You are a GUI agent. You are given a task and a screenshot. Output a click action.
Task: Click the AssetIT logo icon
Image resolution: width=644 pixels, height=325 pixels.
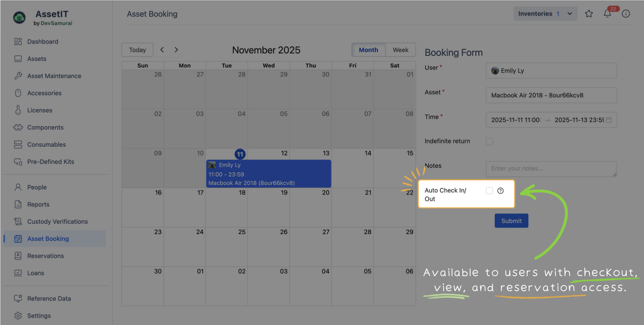point(19,18)
